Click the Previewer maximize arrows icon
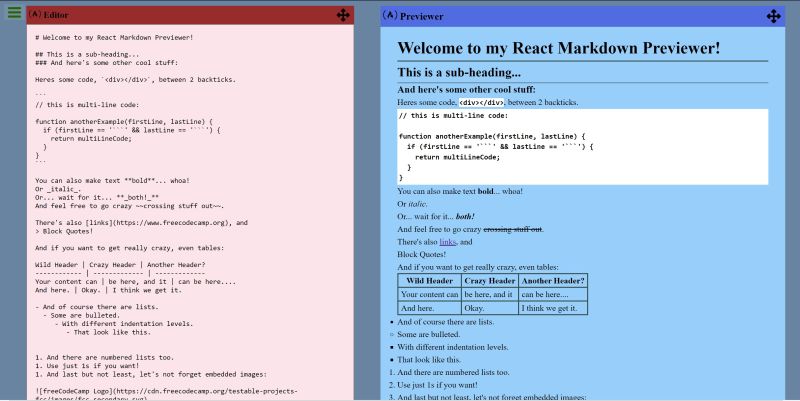Image resolution: width=800 pixels, height=401 pixels. [x=773, y=16]
